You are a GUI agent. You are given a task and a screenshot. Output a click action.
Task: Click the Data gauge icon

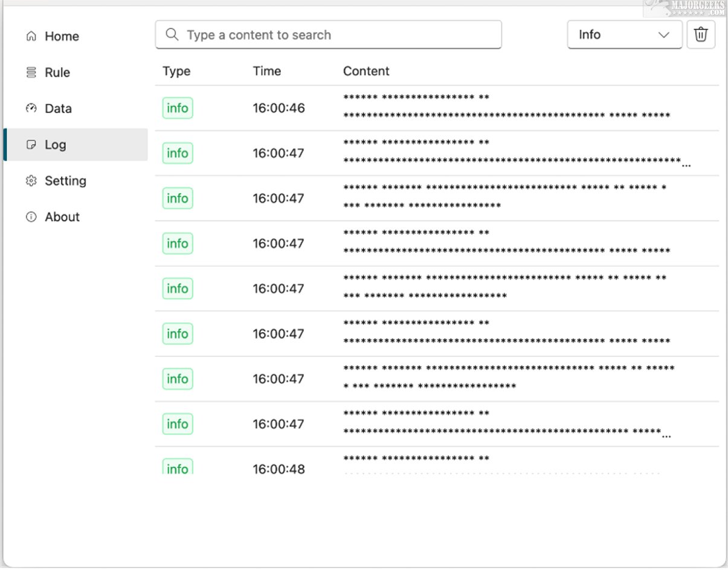(31, 109)
